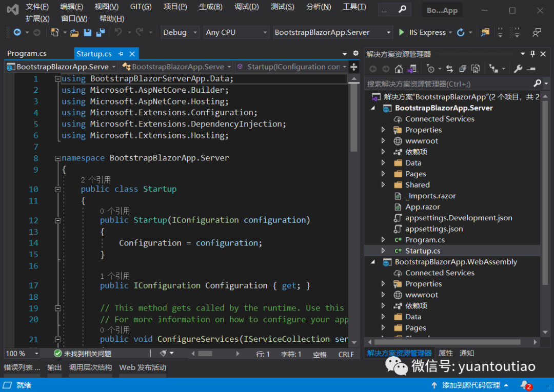
Task: Click the search magnifier in the title bar
Action: point(402,10)
